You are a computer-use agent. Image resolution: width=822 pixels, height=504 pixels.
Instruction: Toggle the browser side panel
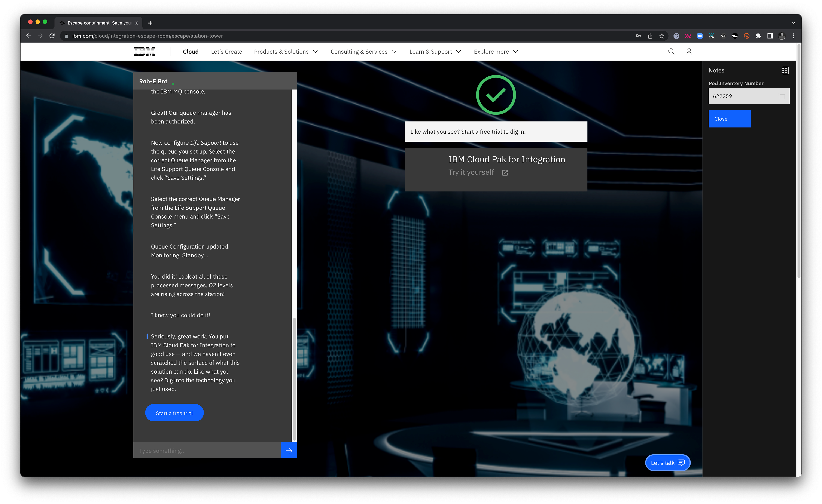[770, 36]
